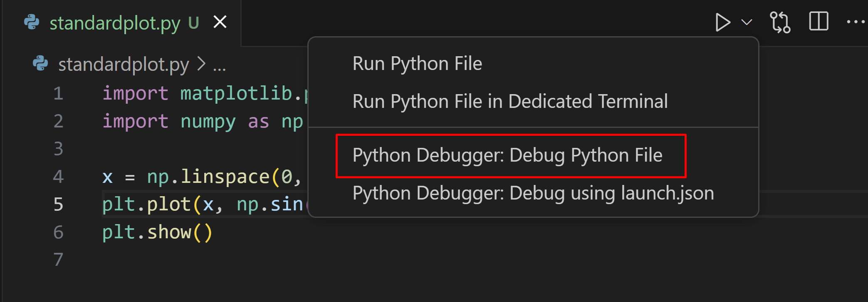Viewport: 868px width, 302px height.
Task: Click the Run Python File play icon
Action: 722,22
